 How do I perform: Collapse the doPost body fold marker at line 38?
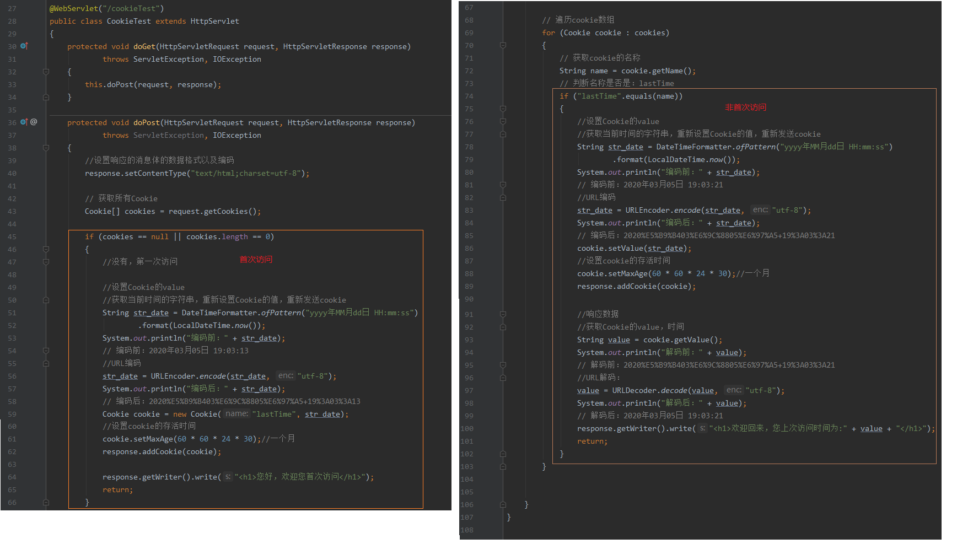(x=46, y=148)
